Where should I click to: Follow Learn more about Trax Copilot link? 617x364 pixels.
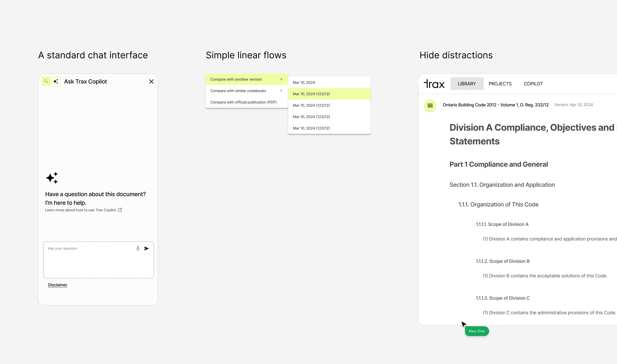point(80,210)
